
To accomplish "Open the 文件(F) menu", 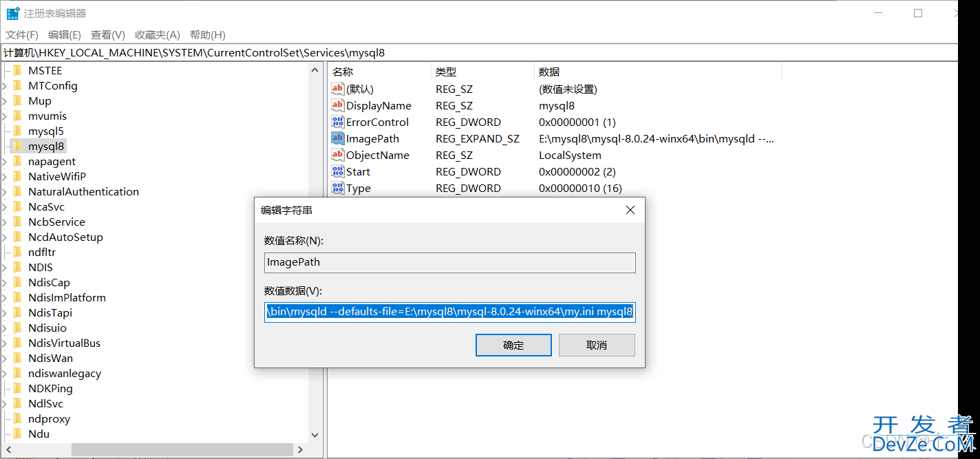I will click(x=22, y=34).
